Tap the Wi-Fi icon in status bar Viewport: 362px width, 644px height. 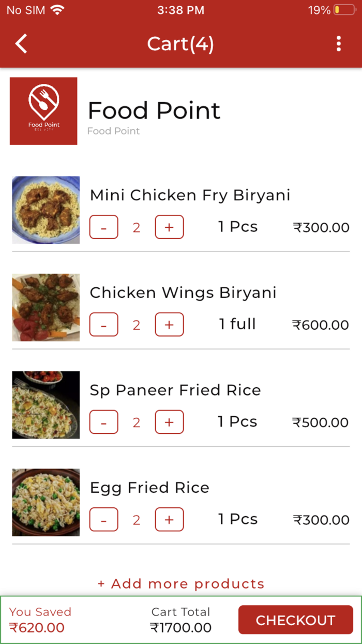click(x=57, y=9)
